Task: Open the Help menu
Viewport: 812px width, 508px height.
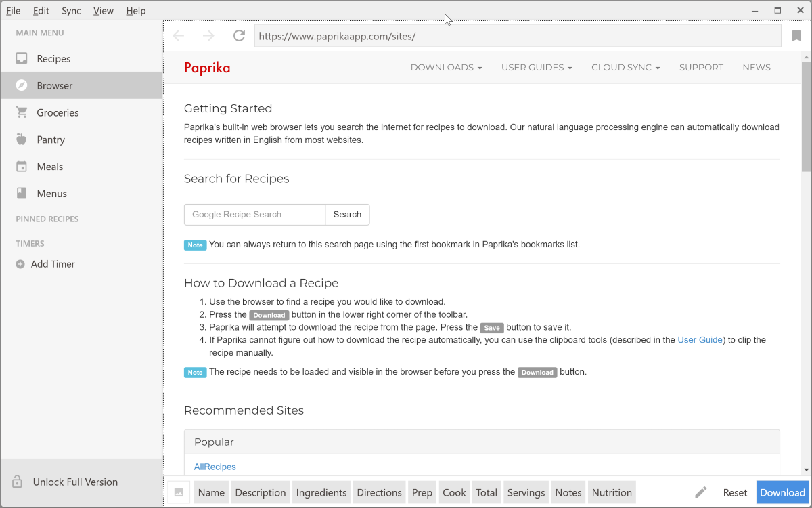Action: (x=136, y=11)
